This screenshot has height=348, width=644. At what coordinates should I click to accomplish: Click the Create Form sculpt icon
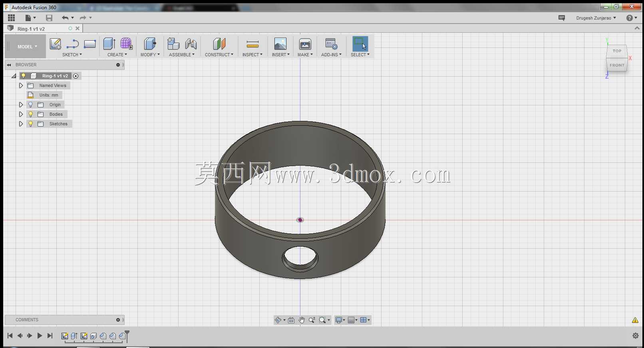coord(126,44)
